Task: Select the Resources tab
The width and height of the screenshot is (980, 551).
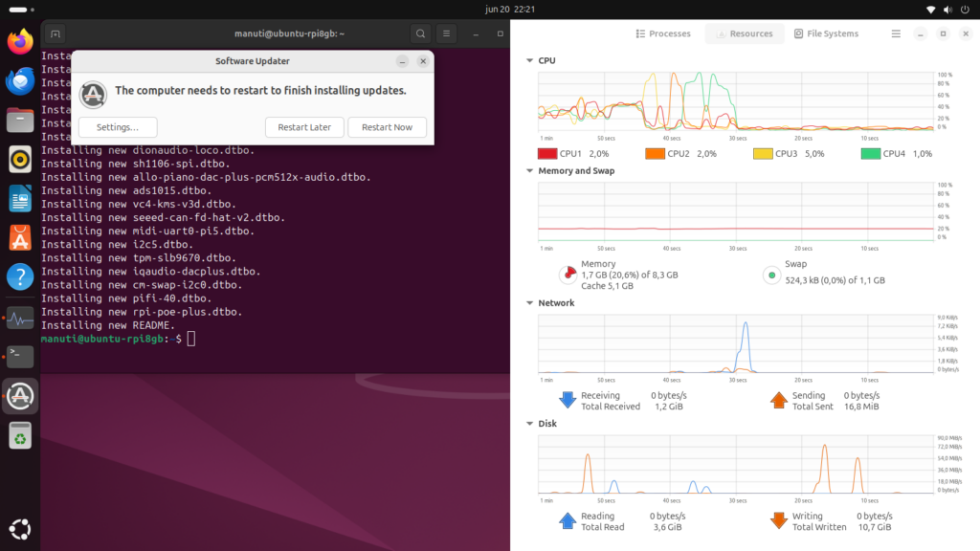Action: 745,33
